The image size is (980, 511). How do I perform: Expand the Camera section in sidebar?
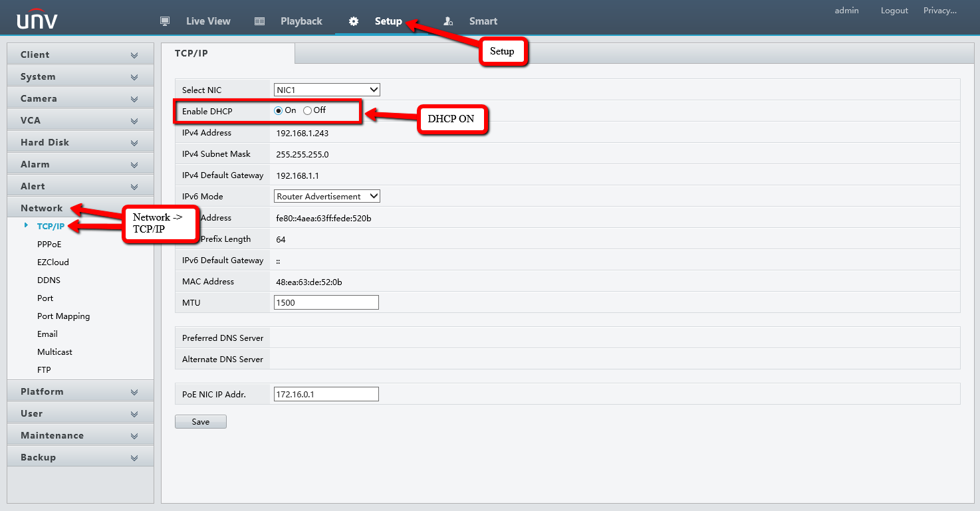(x=80, y=98)
